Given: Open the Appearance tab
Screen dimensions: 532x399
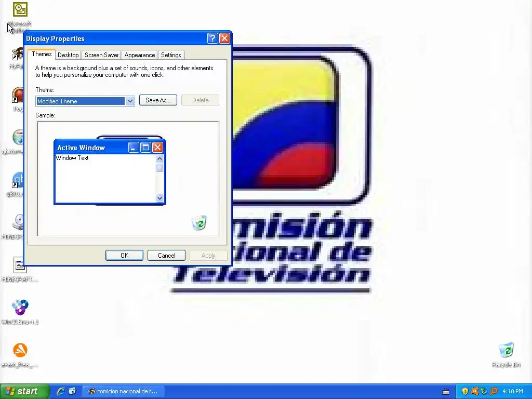Looking at the screenshot, I should [x=139, y=55].
